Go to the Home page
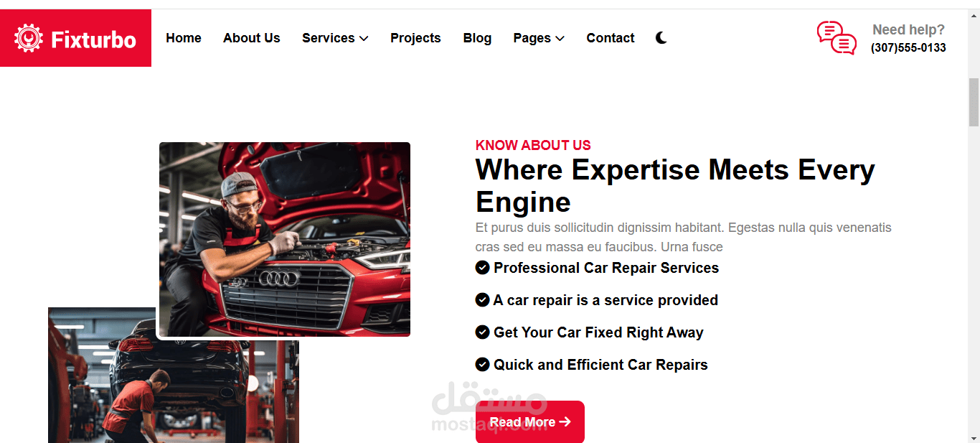Image resolution: width=980 pixels, height=443 pixels. pos(184,38)
